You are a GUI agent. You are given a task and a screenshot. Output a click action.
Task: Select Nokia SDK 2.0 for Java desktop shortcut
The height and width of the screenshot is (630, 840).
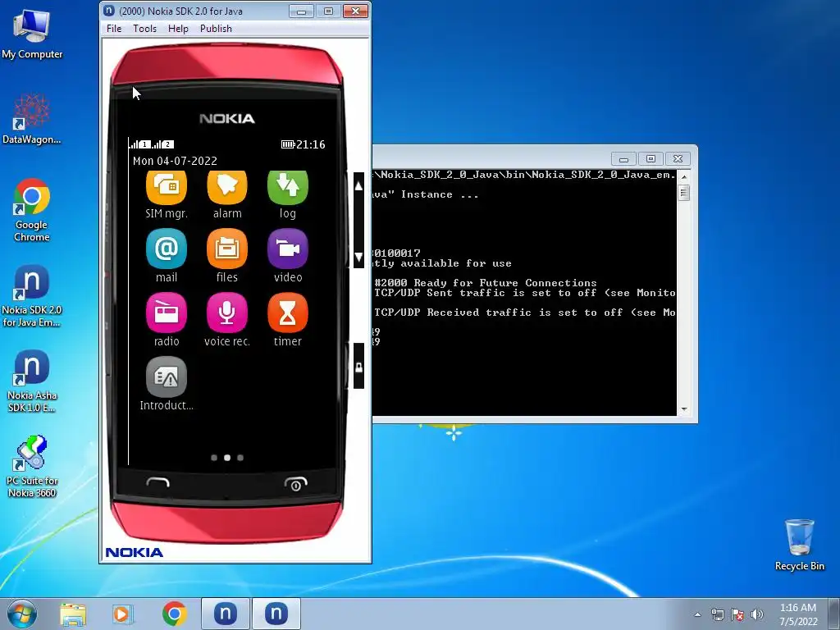tap(32, 295)
